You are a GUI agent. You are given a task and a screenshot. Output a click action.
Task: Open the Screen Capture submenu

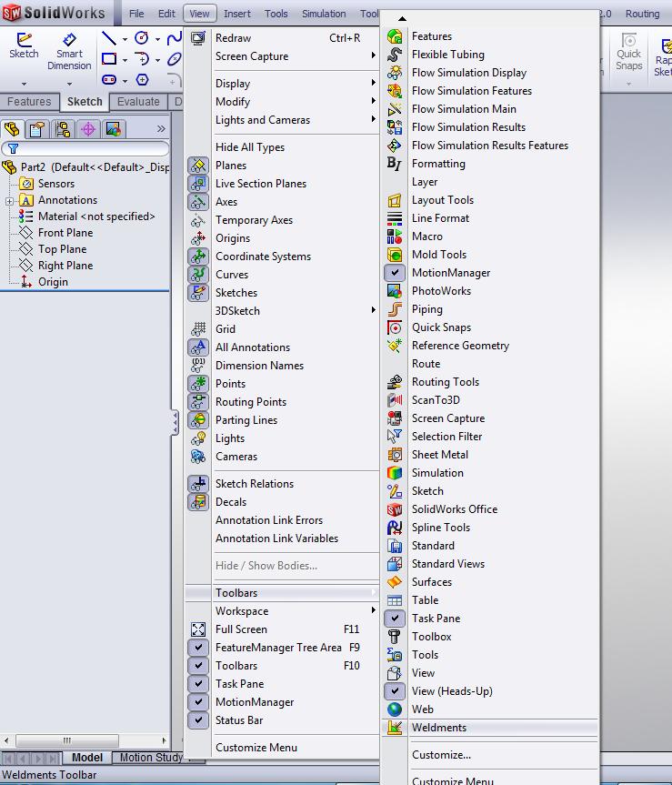[282, 56]
